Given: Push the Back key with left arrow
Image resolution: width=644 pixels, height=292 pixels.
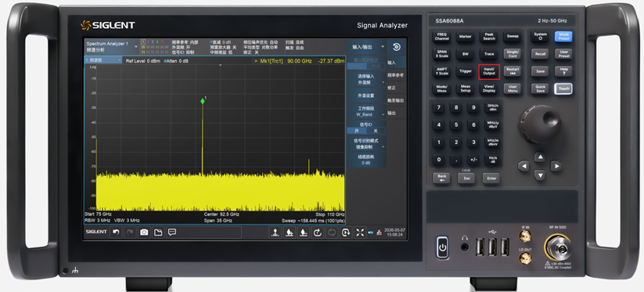Looking at the screenshot, I should (x=441, y=178).
